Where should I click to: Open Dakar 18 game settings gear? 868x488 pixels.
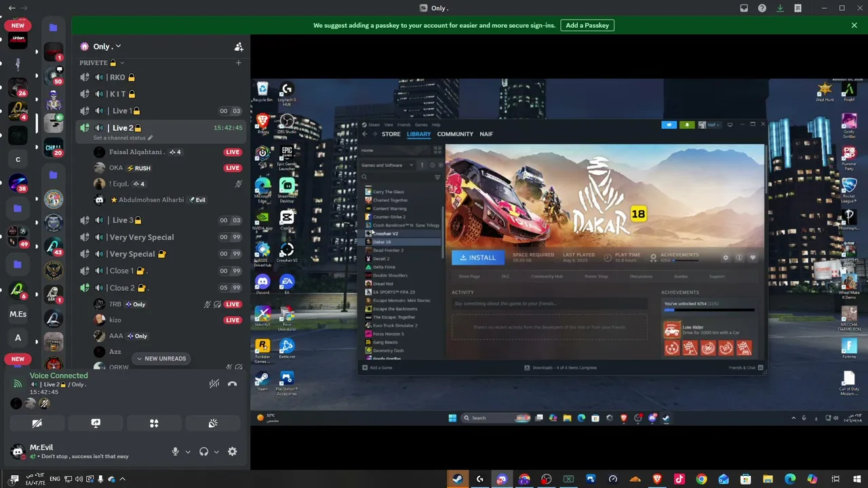point(726,258)
